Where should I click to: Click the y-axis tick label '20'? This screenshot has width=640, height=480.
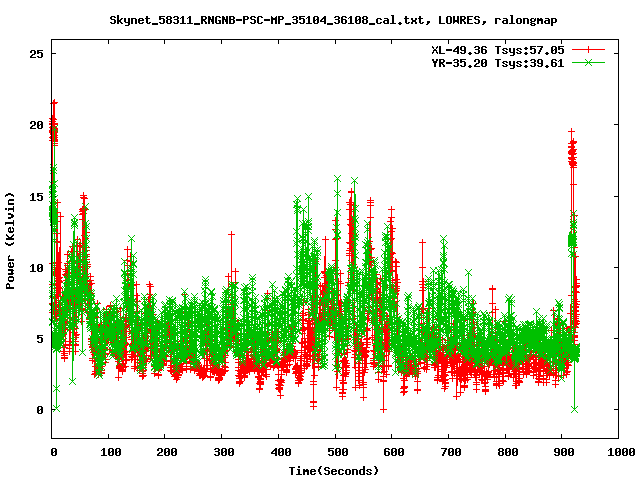click(x=36, y=125)
